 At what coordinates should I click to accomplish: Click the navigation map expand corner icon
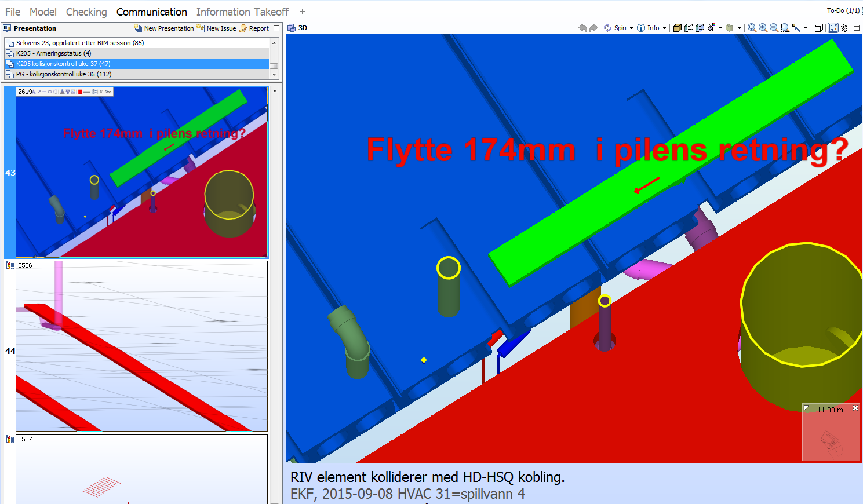coord(806,408)
